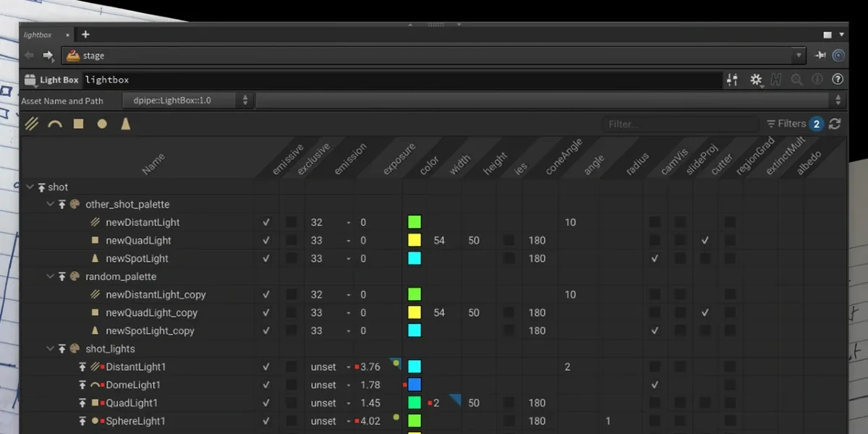The width and height of the screenshot is (868, 434).
Task: Create a new sphere light
Action: [x=101, y=123]
